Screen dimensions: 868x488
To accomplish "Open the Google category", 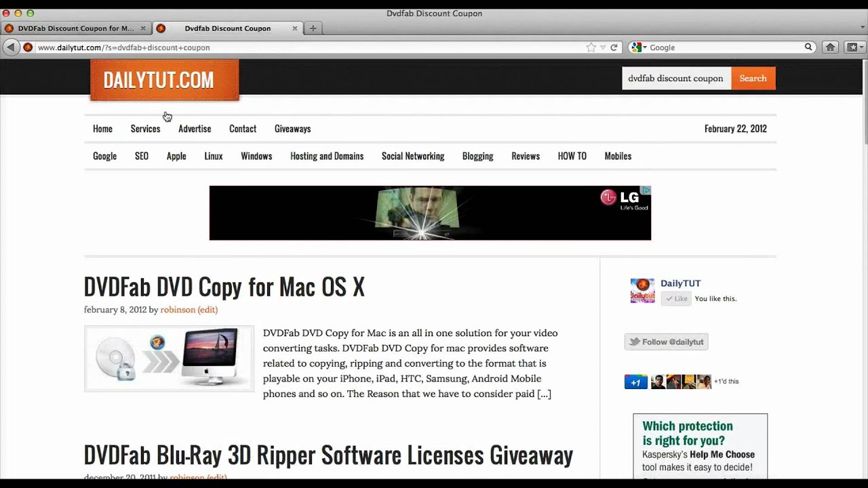I will (104, 156).
